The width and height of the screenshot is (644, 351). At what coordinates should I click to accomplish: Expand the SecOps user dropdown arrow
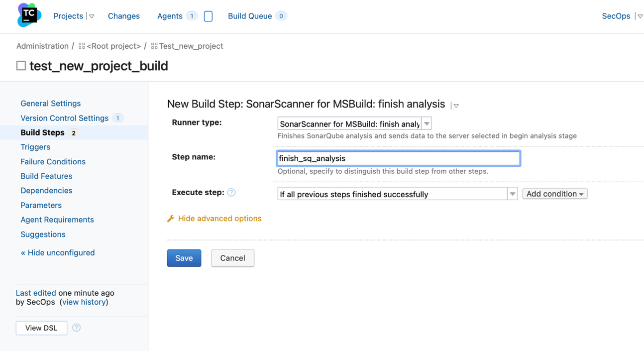pyautogui.click(x=640, y=16)
